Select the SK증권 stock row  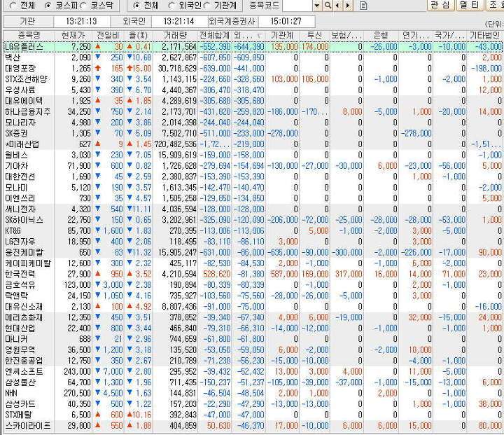(253, 133)
